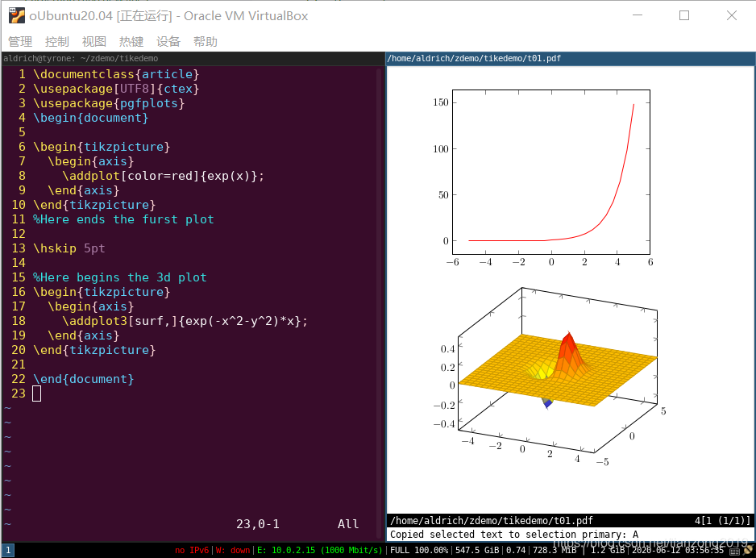
Task: Click the \end{axis} on line 19
Action: click(x=83, y=335)
